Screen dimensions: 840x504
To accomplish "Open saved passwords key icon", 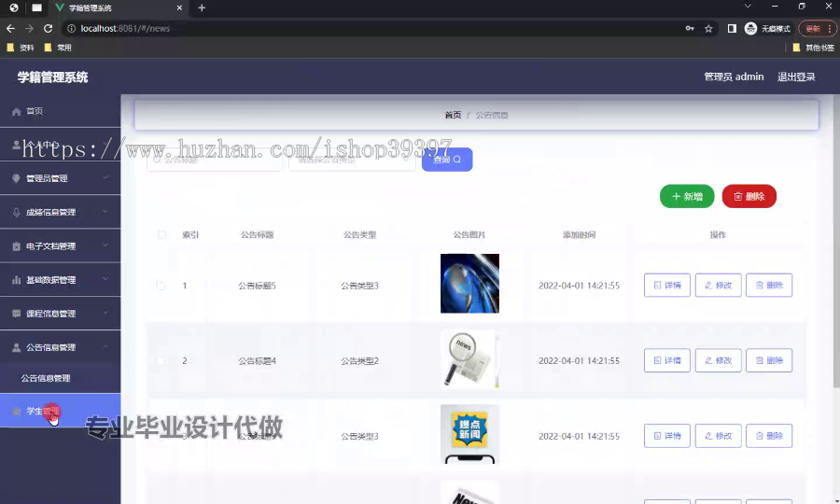I will pos(690,28).
